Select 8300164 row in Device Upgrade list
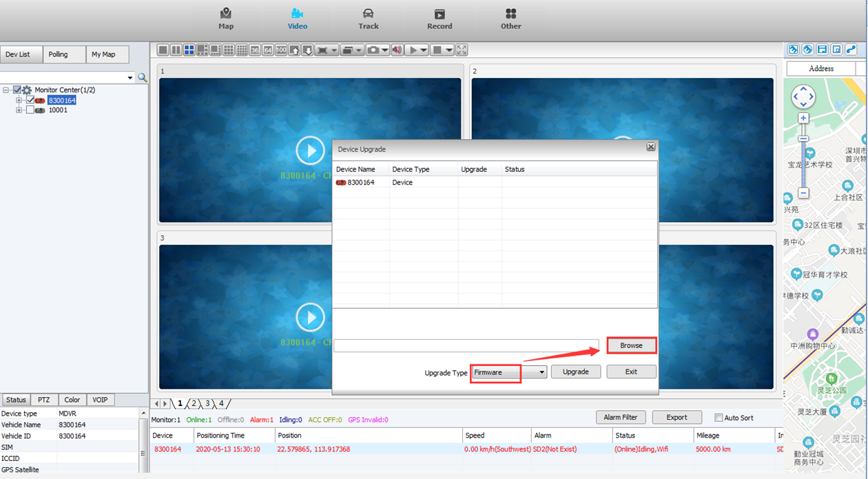Viewport: 868px width, 479px height. (x=495, y=183)
